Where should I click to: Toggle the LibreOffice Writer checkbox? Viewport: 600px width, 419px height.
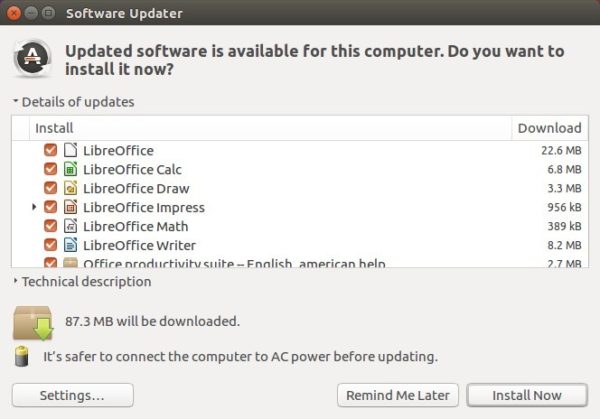[51, 245]
